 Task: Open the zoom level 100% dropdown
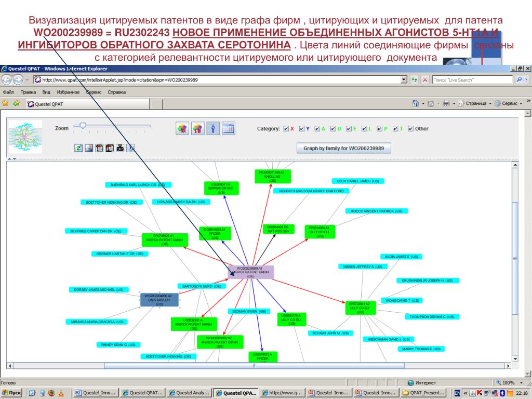pos(522,383)
